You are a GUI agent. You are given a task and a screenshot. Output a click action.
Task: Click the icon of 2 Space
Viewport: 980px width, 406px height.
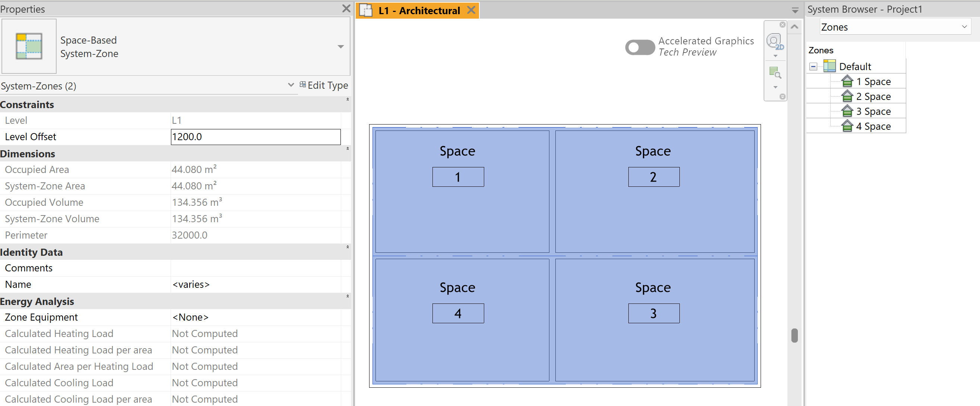[847, 96]
